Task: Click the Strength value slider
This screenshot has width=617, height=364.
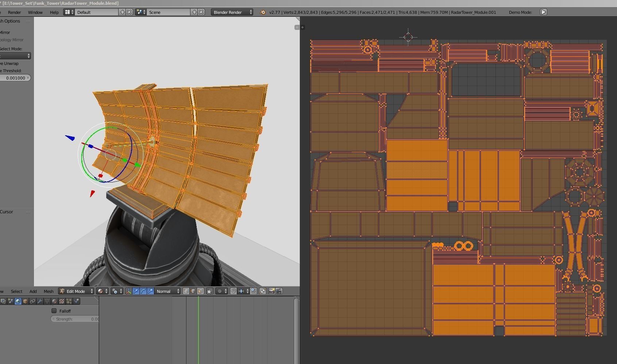Action: coord(75,319)
